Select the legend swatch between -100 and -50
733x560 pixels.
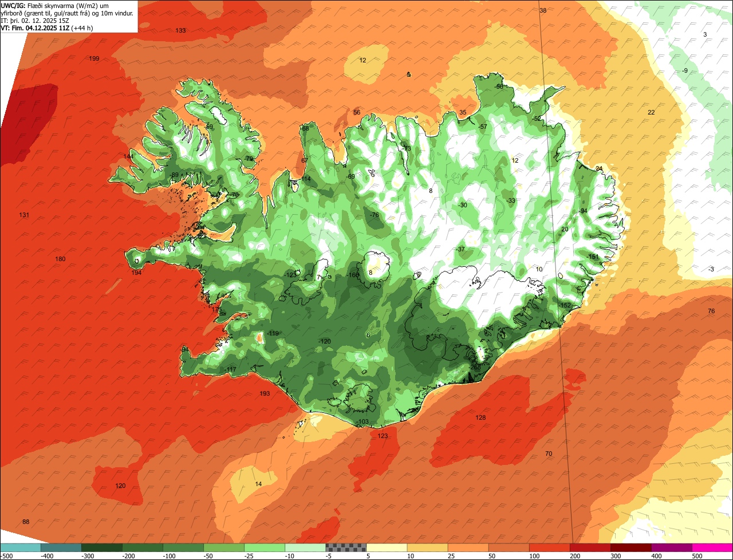(x=183, y=547)
